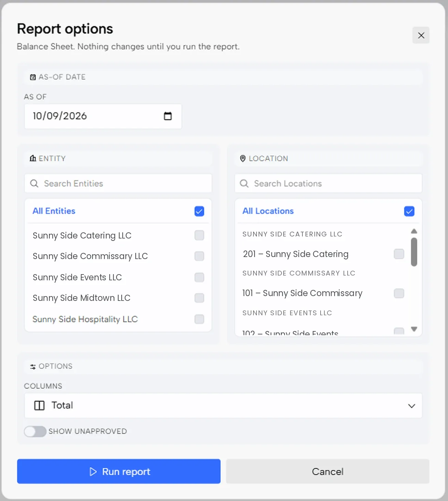Click the location pin icon
Image resolution: width=448 pixels, height=501 pixels.
(x=243, y=158)
